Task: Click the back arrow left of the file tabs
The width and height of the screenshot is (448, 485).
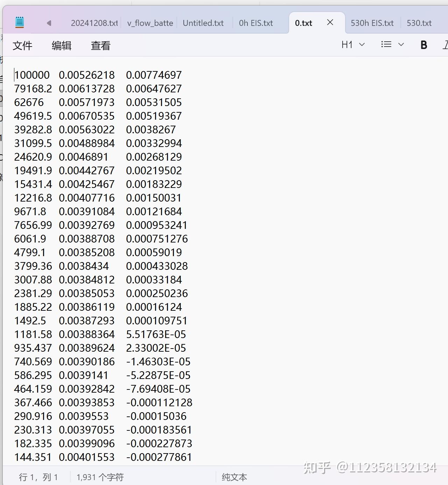Action: coord(49,23)
